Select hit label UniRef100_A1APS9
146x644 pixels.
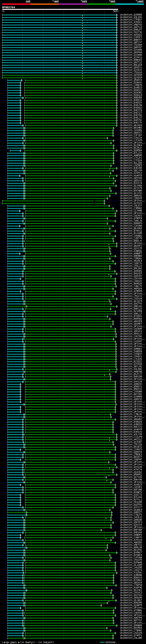click(x=131, y=175)
